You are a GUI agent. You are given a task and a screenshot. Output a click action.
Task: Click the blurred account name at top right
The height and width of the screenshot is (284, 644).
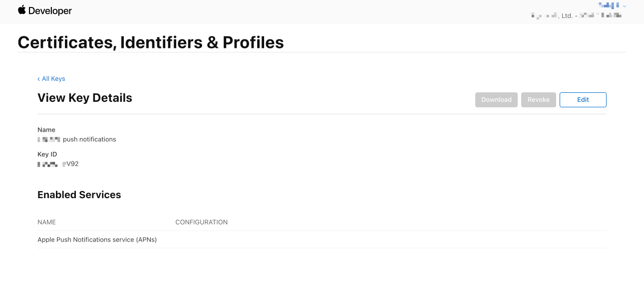pyautogui.click(x=609, y=5)
